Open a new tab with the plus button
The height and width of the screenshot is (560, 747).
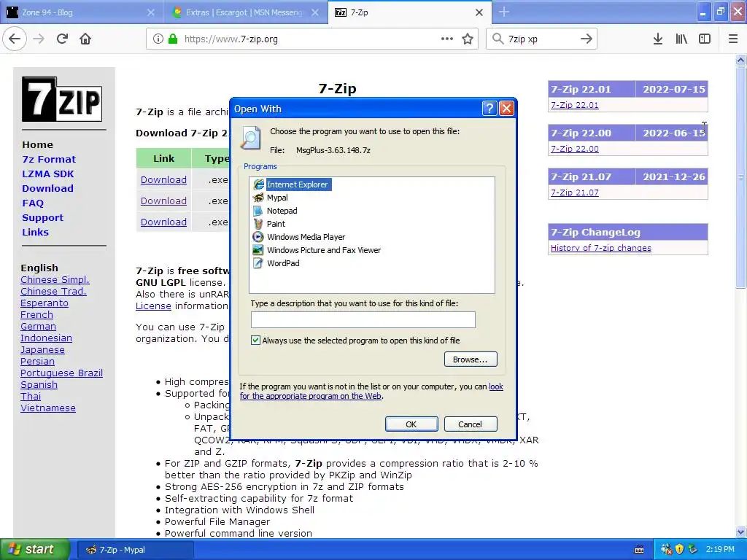pos(503,12)
